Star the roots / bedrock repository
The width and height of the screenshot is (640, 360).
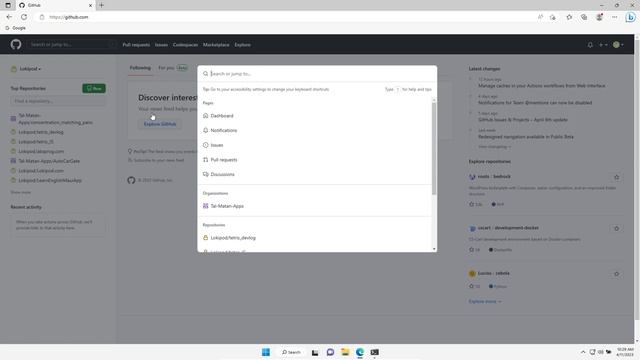click(x=616, y=178)
